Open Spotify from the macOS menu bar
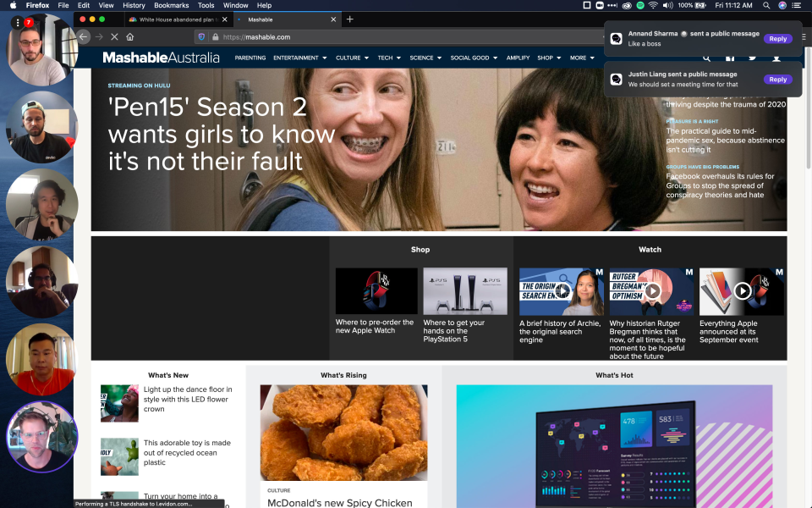 641,6
